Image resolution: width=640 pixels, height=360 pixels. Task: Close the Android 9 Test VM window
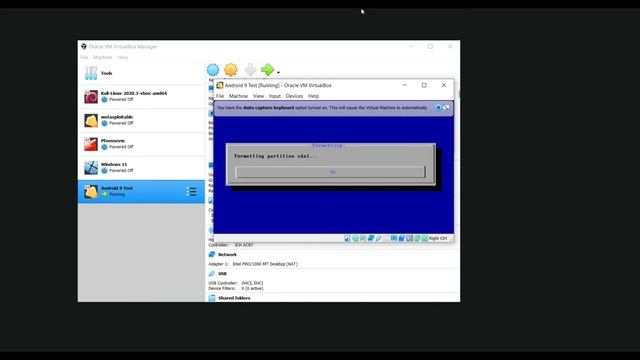444,85
